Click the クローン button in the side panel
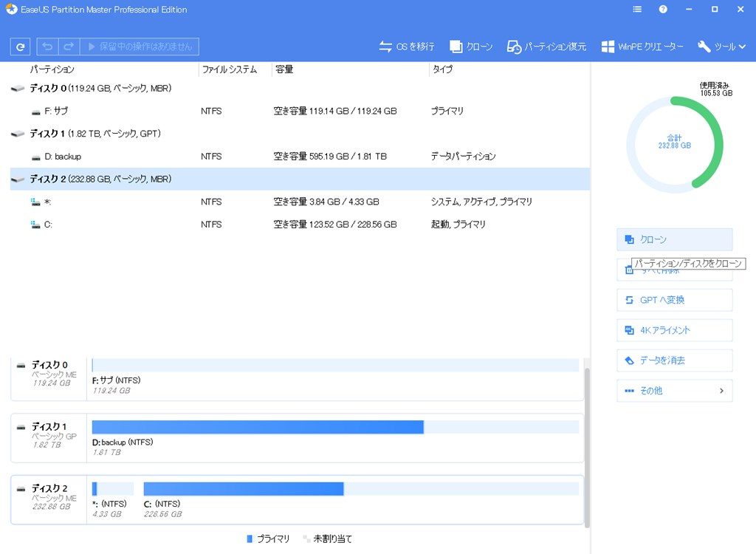 click(x=675, y=239)
